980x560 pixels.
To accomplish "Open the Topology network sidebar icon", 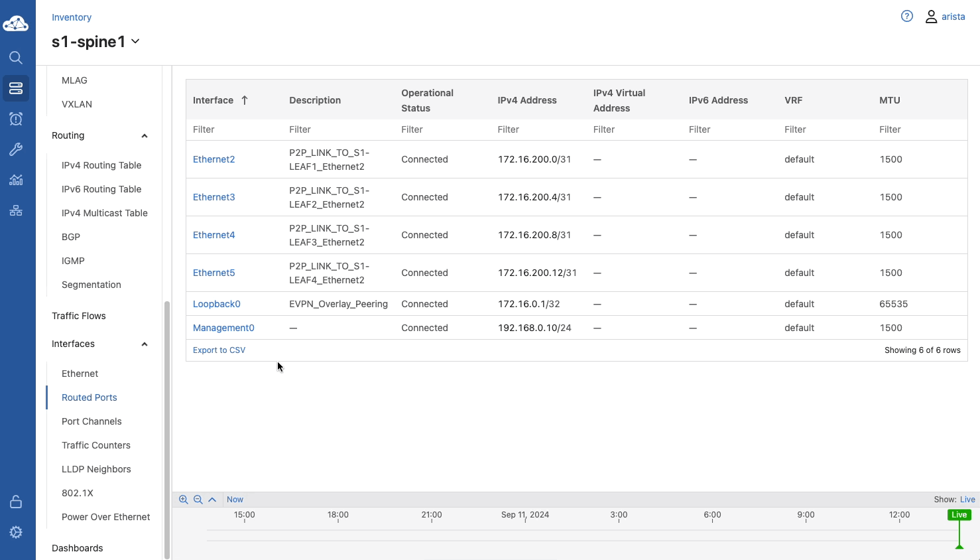I will tap(16, 210).
